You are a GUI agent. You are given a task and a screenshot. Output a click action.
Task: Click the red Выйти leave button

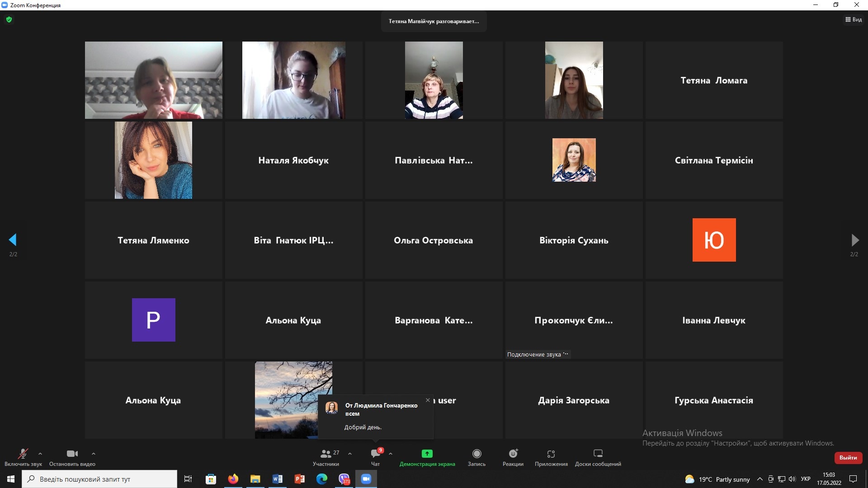[x=848, y=458]
